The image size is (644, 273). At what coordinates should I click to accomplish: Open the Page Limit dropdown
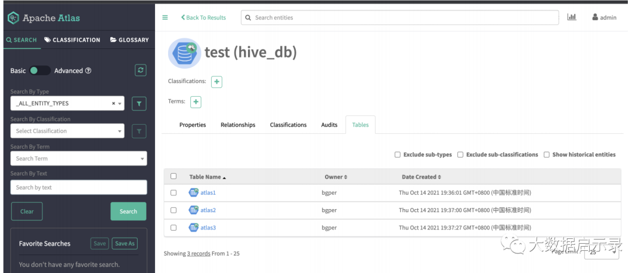(x=601, y=253)
